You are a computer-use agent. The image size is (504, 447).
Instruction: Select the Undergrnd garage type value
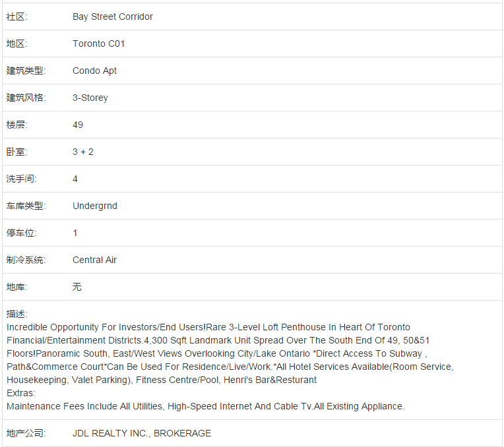coord(95,206)
